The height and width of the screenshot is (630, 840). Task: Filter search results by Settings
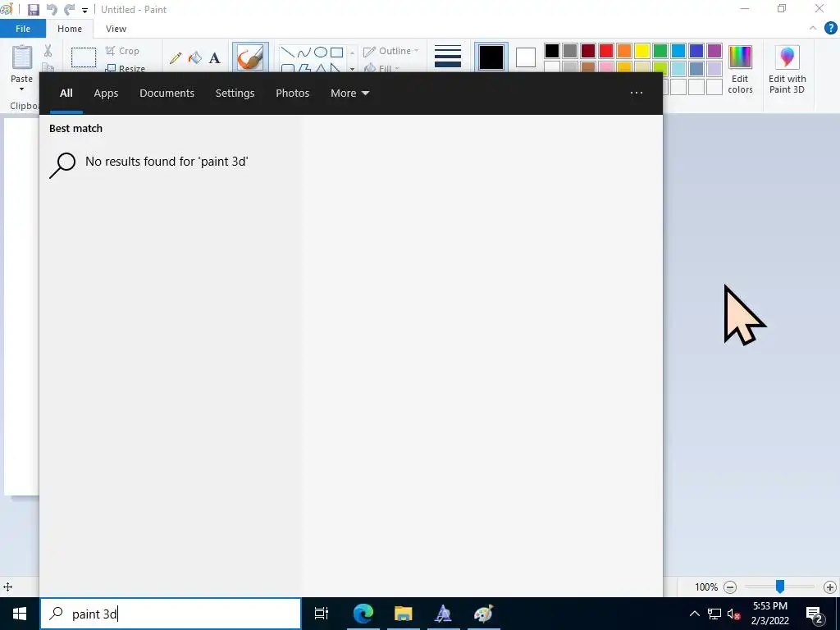point(235,94)
